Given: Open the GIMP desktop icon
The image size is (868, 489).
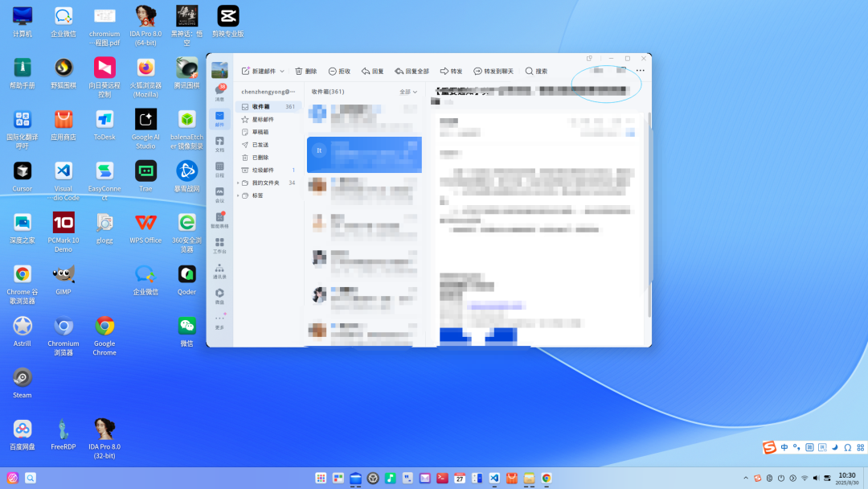Looking at the screenshot, I should tap(63, 280).
